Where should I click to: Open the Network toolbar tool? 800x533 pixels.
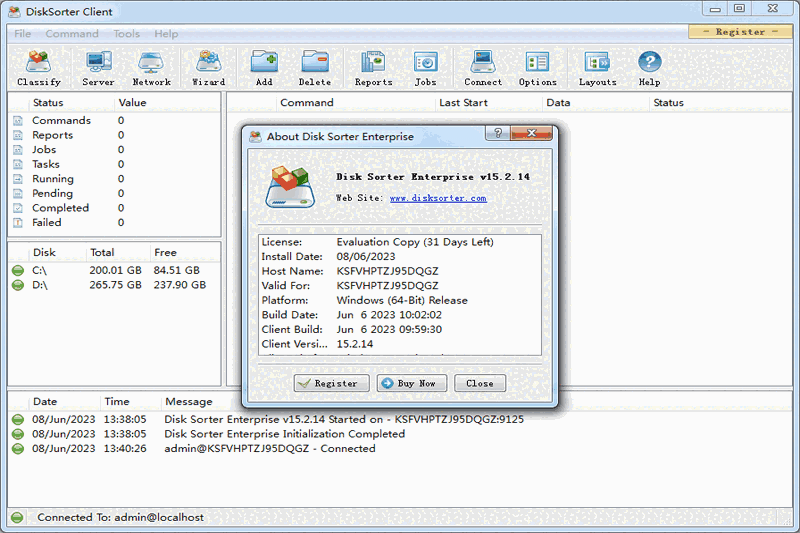(151, 68)
